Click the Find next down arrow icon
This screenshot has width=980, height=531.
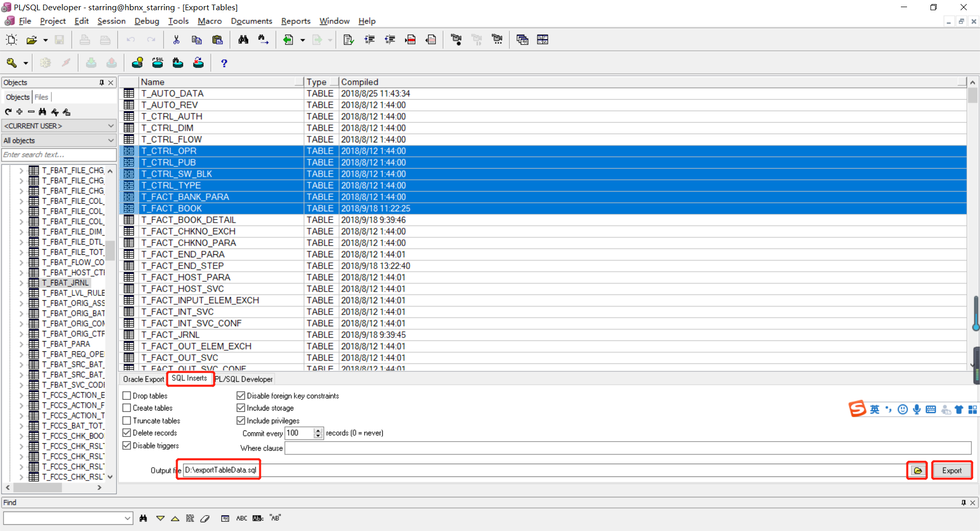(x=160, y=518)
